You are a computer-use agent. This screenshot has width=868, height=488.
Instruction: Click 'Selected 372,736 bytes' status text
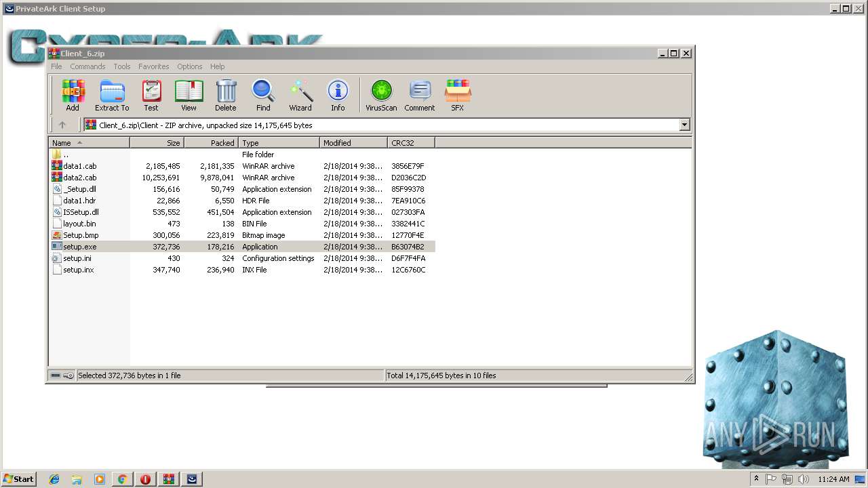[x=129, y=375]
